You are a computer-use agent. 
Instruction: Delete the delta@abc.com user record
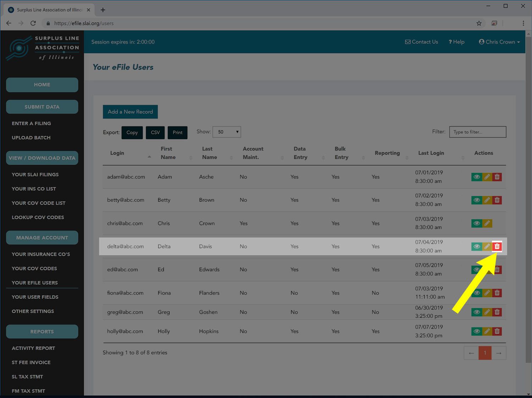coord(497,246)
